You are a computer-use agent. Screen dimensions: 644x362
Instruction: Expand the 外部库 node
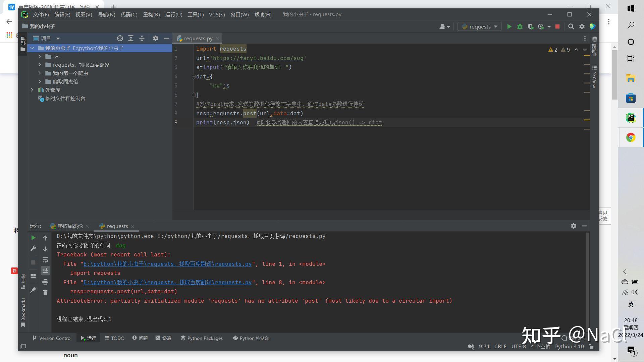(x=32, y=90)
